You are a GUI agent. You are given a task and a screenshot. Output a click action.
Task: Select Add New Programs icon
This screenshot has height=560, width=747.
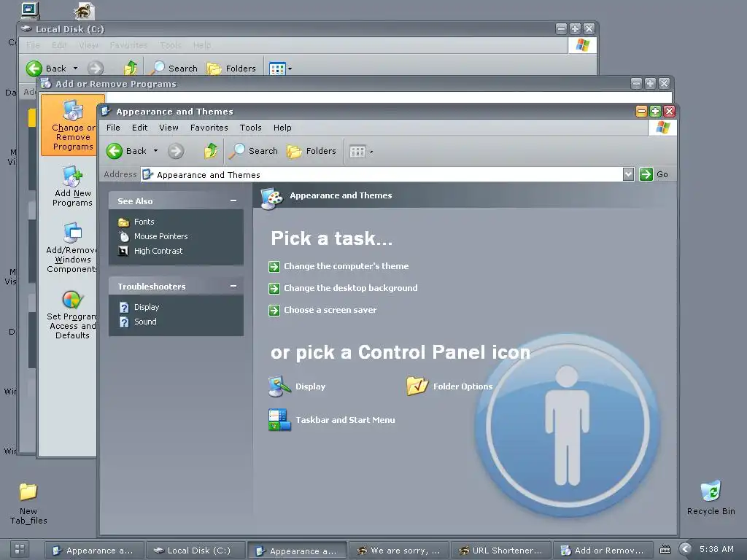tap(72, 186)
